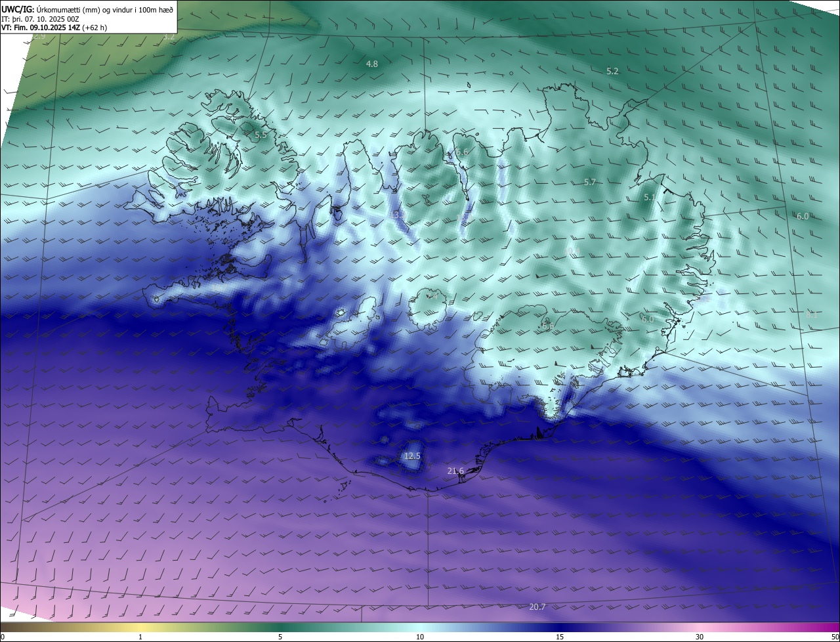Click the legend tick label 0
840x642 pixels.
pos(3,637)
